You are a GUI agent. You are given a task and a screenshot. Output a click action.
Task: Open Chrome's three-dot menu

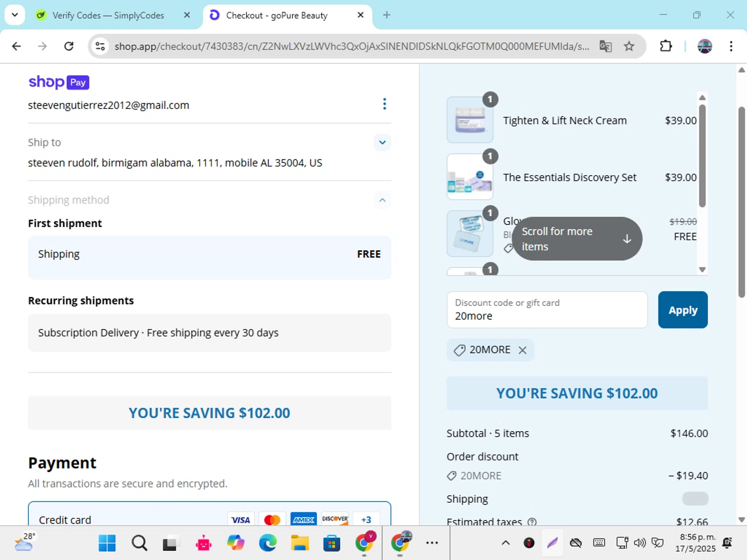[731, 46]
